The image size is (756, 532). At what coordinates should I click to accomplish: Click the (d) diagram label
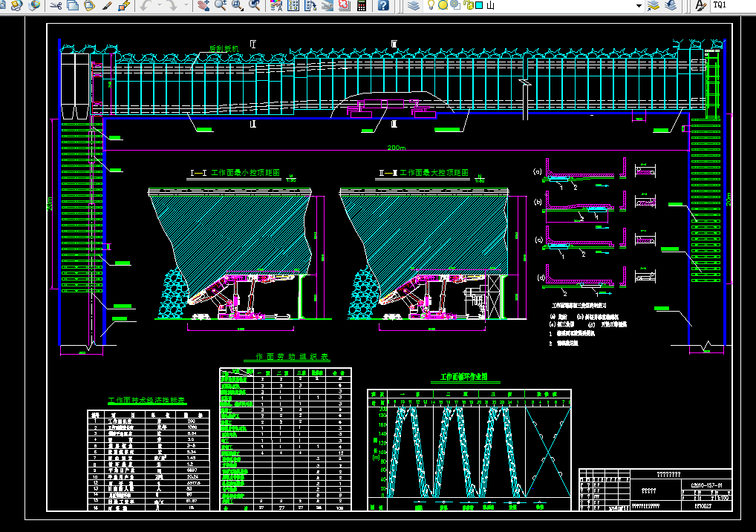click(541, 278)
